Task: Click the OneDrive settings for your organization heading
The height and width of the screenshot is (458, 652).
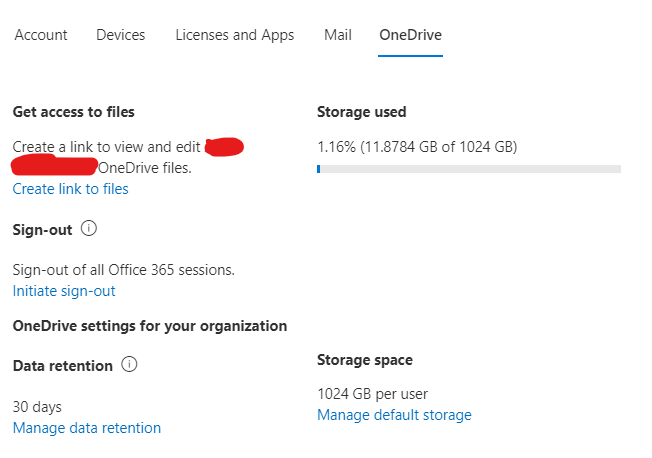Action: pos(150,326)
